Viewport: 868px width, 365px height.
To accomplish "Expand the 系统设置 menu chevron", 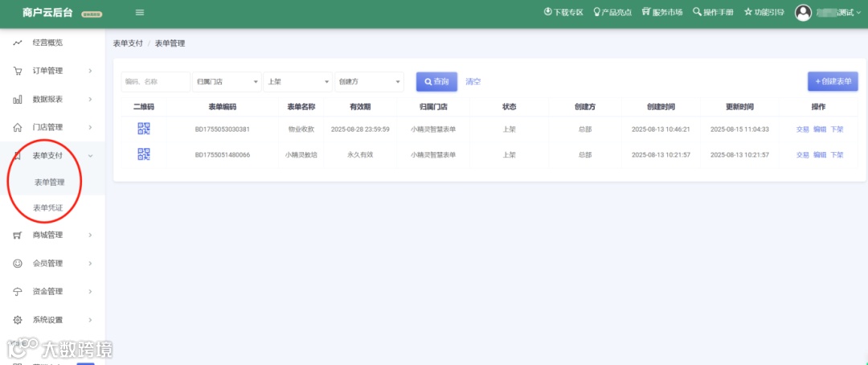I will 90,320.
